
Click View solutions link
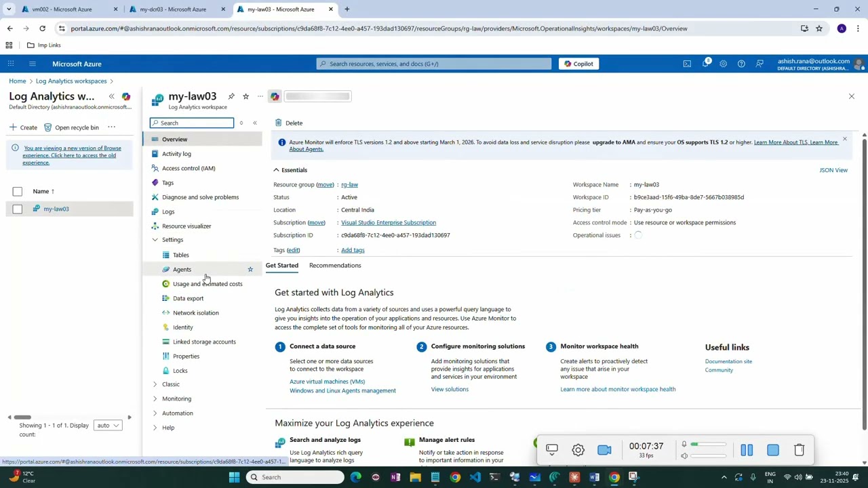(450, 389)
